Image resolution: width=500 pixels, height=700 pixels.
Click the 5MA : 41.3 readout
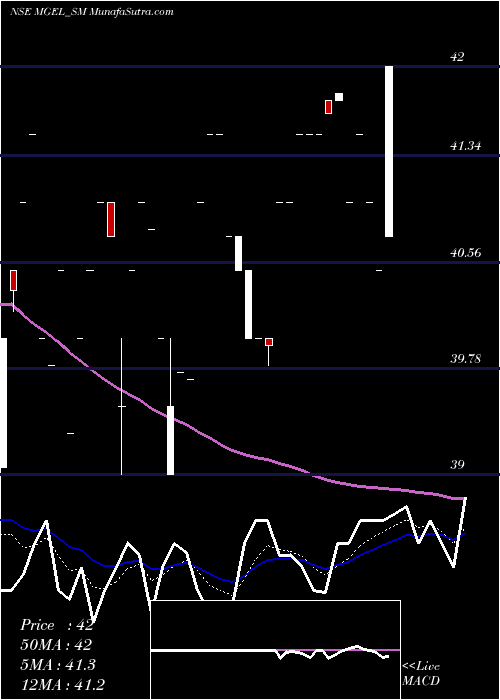pos(58,665)
